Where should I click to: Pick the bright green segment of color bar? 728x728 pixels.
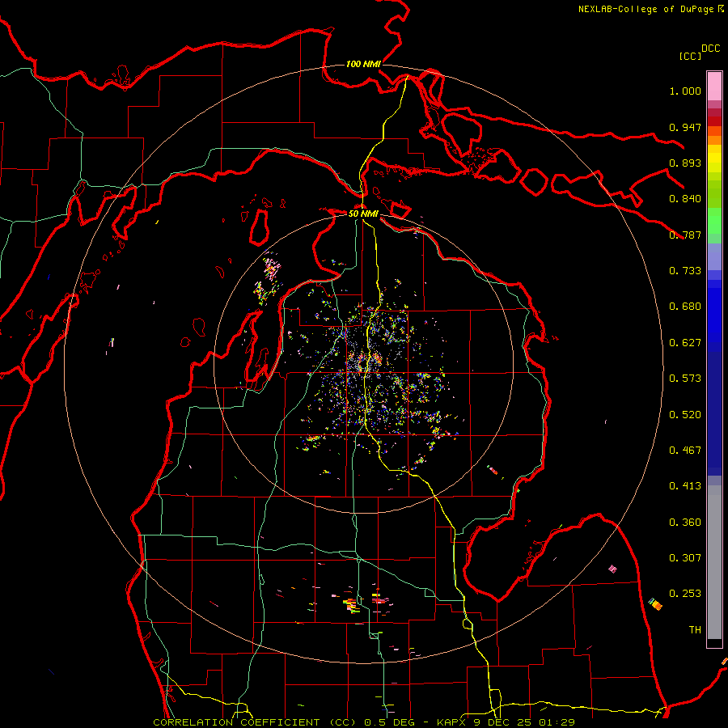[x=714, y=221]
